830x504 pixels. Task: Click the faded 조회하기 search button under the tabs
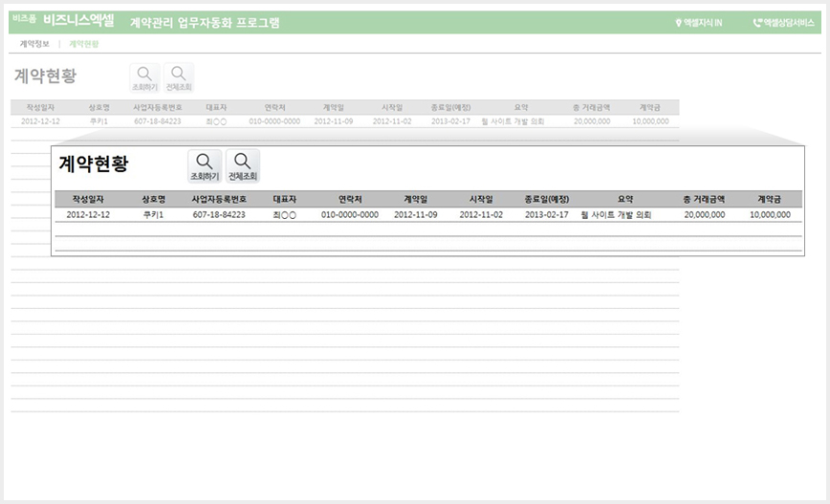click(x=144, y=77)
